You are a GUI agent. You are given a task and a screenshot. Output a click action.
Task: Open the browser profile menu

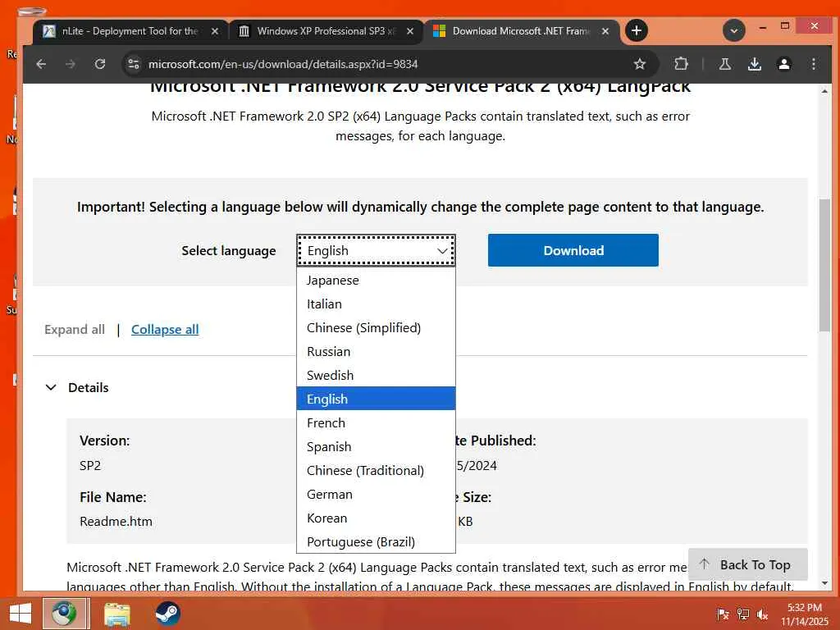coord(783,64)
